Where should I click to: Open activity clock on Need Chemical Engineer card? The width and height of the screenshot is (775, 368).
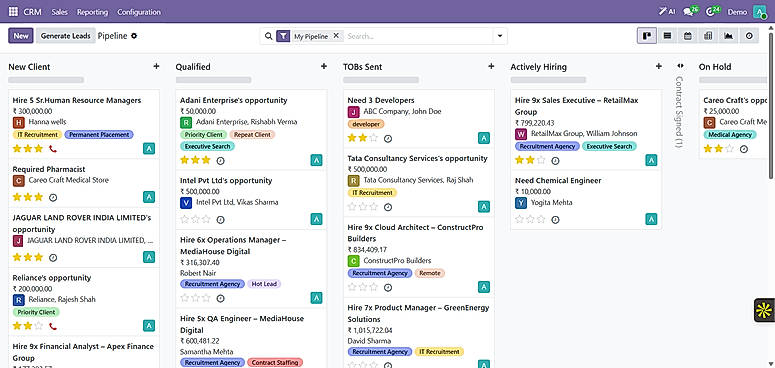tap(556, 219)
